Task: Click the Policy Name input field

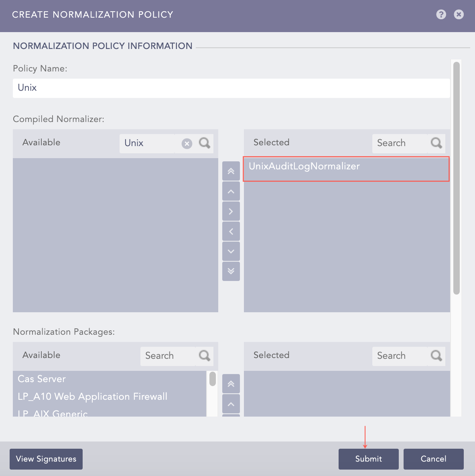Action: pyautogui.click(x=231, y=88)
